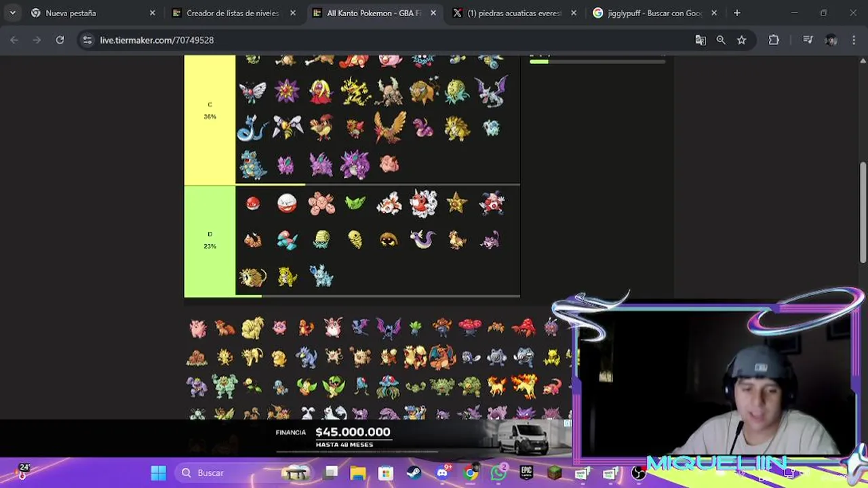The height and width of the screenshot is (488, 868).
Task: Open the tab search dropdown
Action: pyautogui.click(x=12, y=13)
